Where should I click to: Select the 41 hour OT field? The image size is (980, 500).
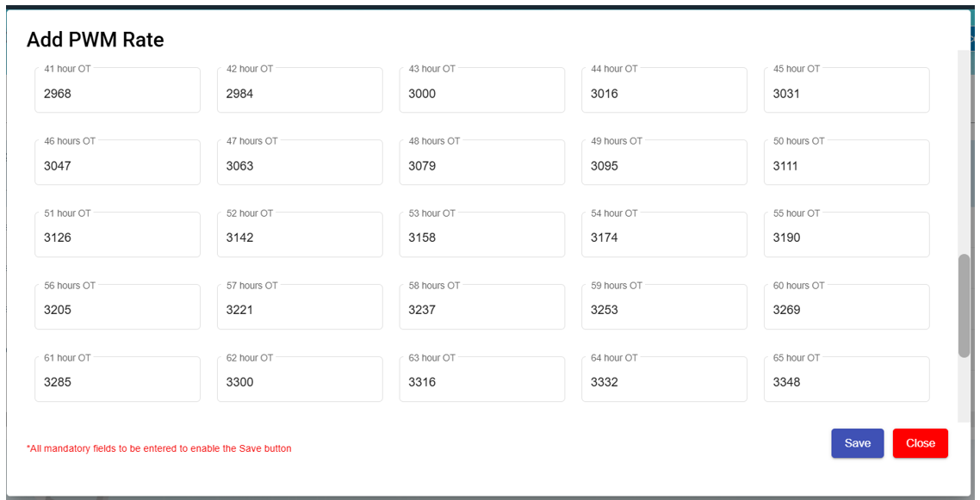pyautogui.click(x=117, y=93)
